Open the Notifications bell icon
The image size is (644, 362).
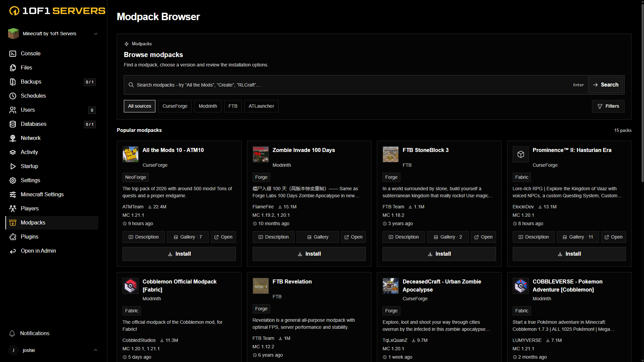click(12, 333)
